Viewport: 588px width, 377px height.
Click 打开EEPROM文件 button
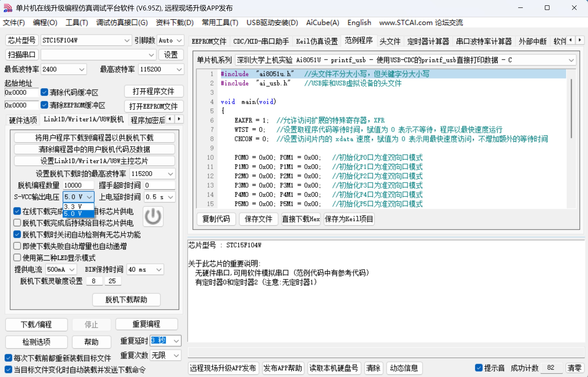154,106
